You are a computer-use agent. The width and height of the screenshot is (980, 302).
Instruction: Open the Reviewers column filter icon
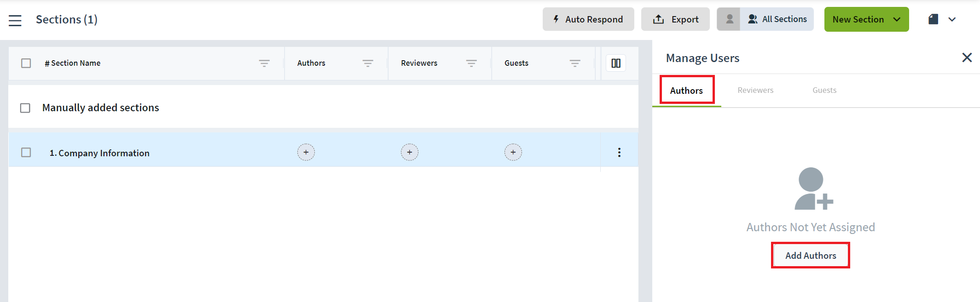[x=471, y=63]
